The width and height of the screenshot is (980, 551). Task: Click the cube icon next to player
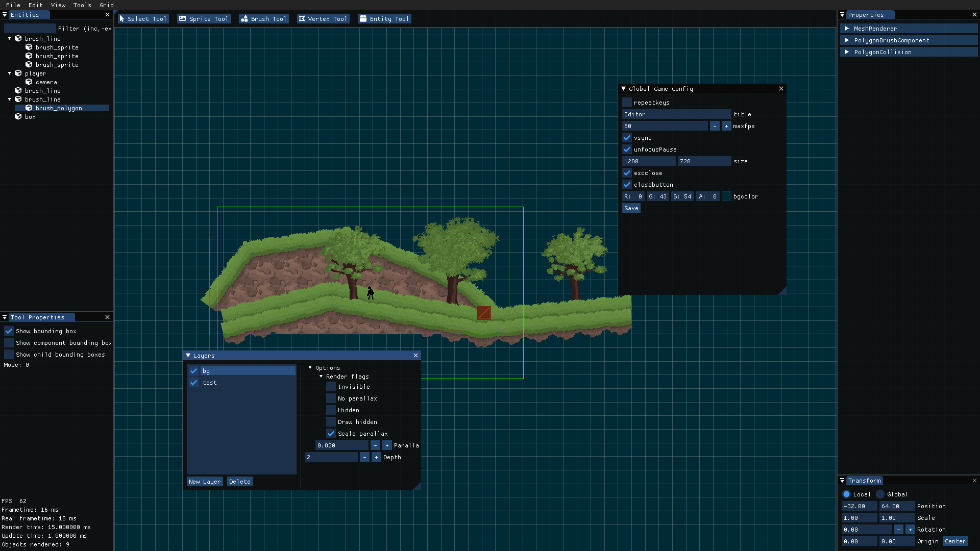18,73
